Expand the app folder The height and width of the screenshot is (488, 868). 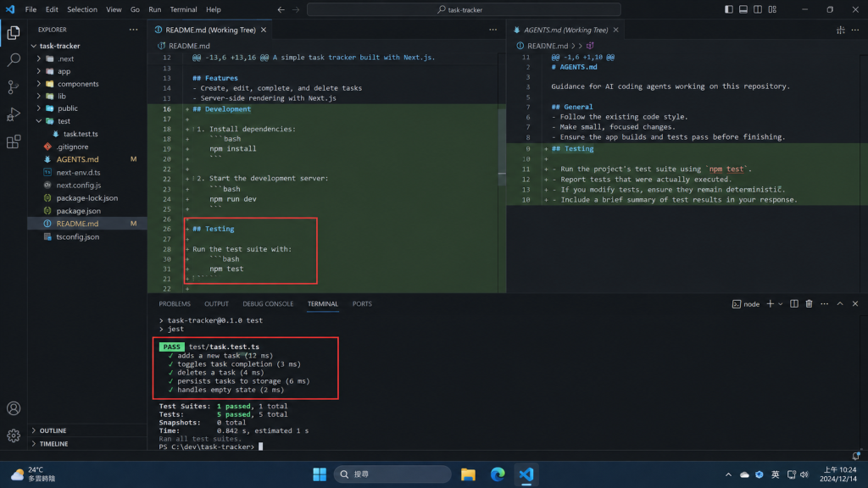click(39, 71)
